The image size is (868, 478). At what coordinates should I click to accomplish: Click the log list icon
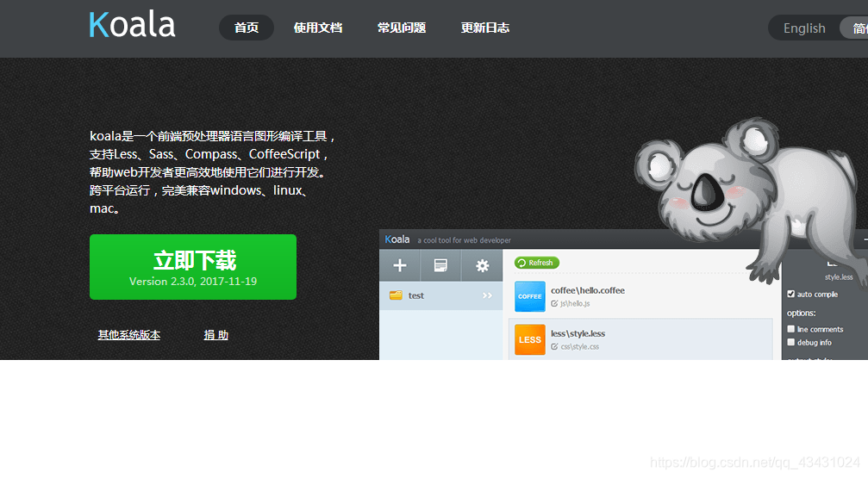coord(440,265)
